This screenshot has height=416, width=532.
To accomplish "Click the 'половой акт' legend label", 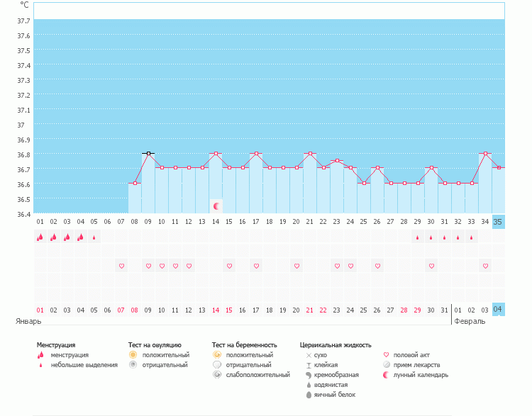I will 411,354.
